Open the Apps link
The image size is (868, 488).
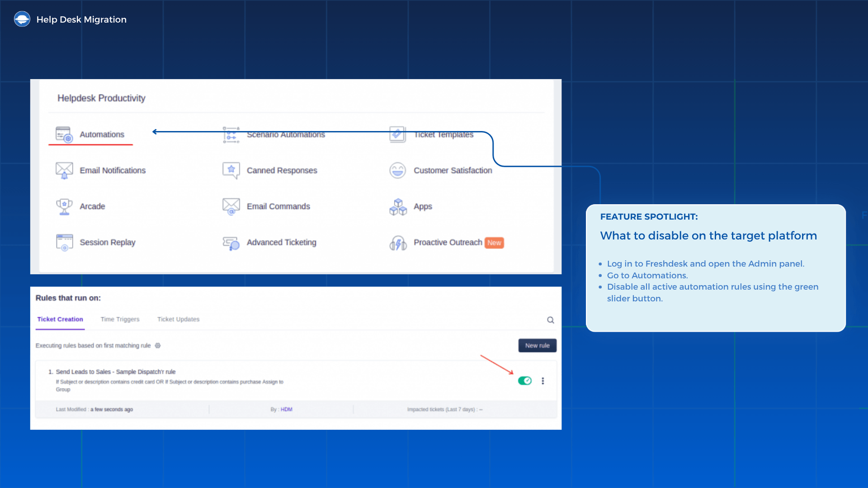423,206
